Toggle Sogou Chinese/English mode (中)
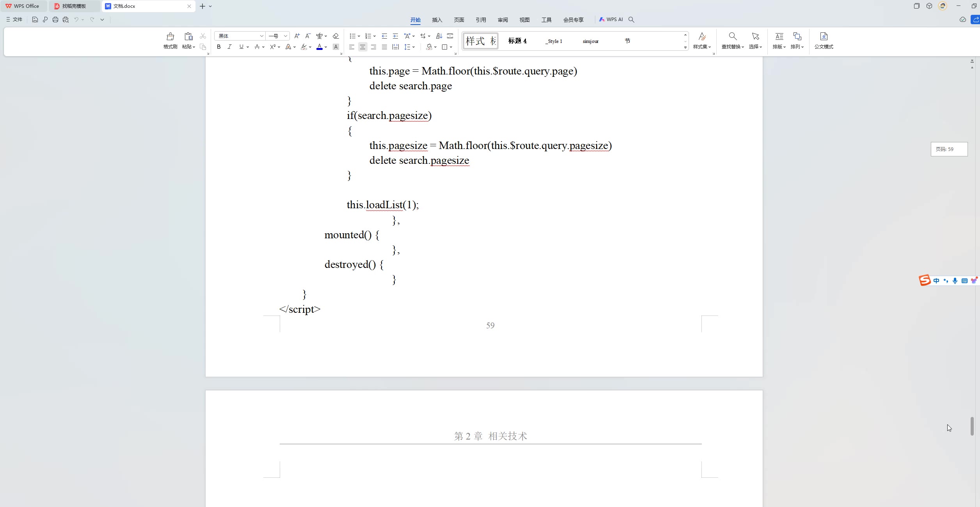Viewport: 980px width, 507px height. point(936,281)
